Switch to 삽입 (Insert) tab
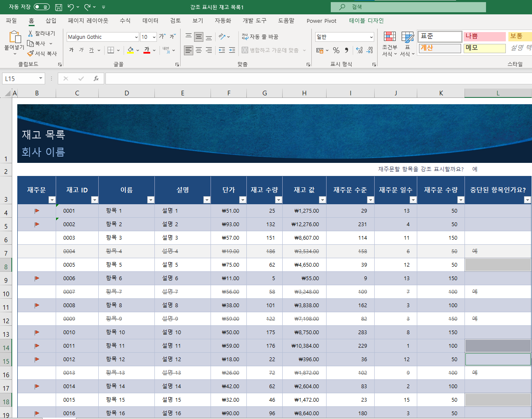Viewport: 532px width, 419px height. tap(51, 21)
